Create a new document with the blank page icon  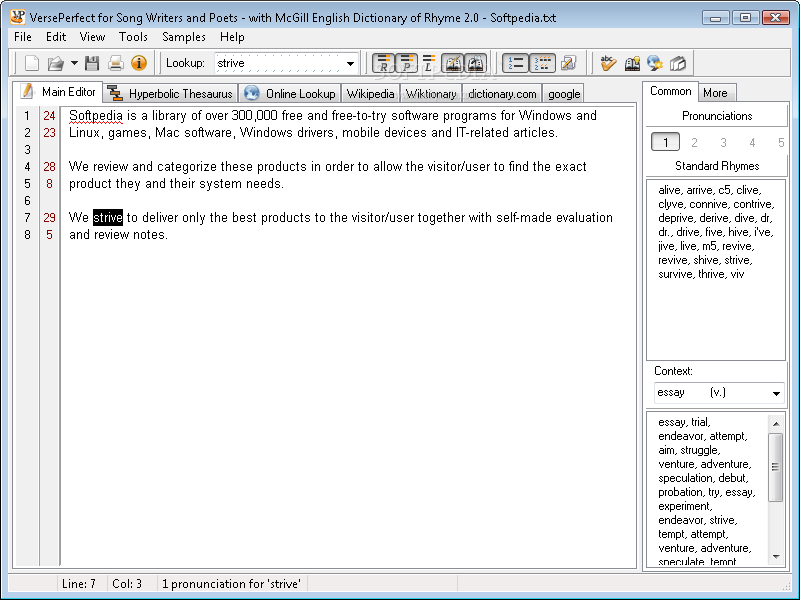(x=32, y=63)
